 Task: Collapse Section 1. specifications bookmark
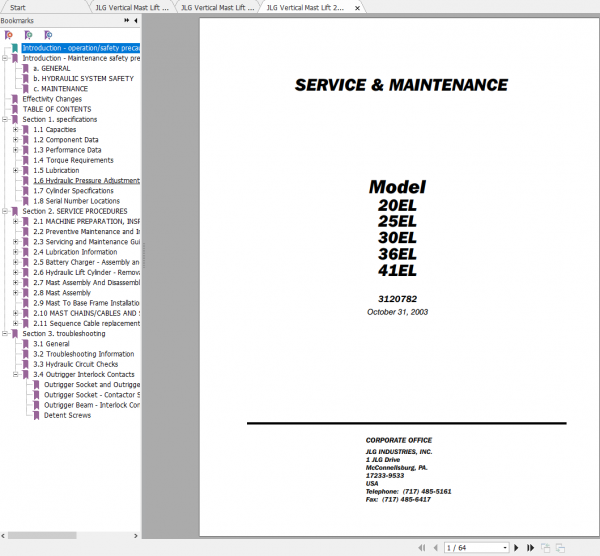click(x=5, y=119)
